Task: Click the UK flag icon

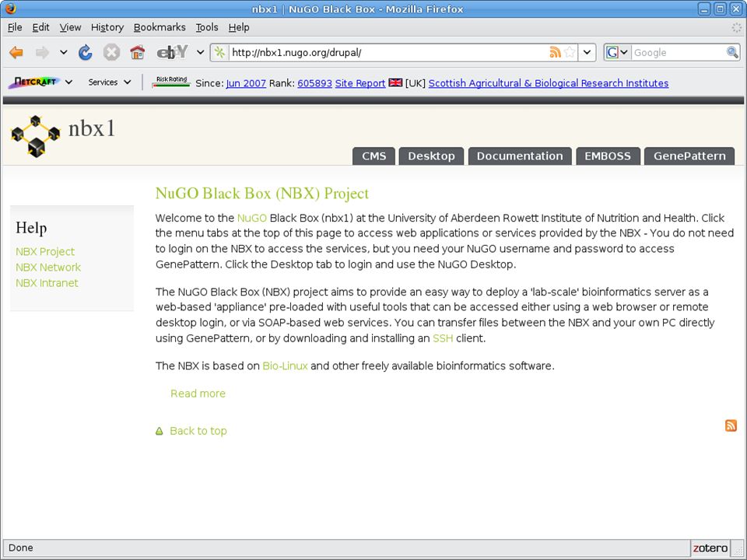Action: [395, 82]
